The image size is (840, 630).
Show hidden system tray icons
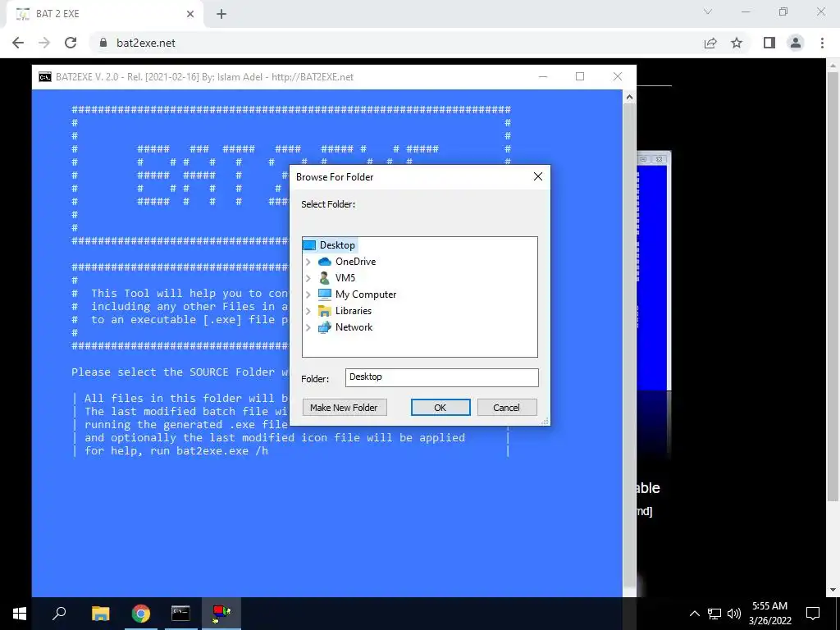(x=694, y=614)
